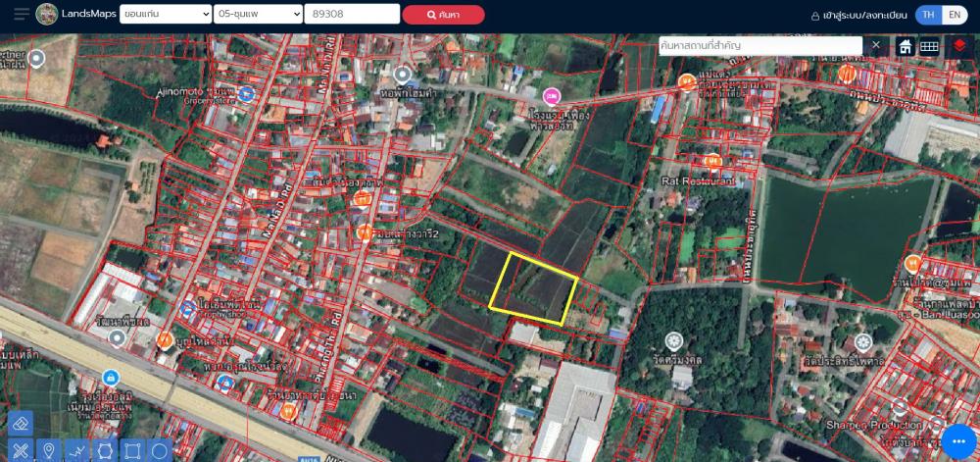Image resolution: width=980 pixels, height=462 pixels.
Task: Select the location pin marker tool
Action: click(x=48, y=450)
